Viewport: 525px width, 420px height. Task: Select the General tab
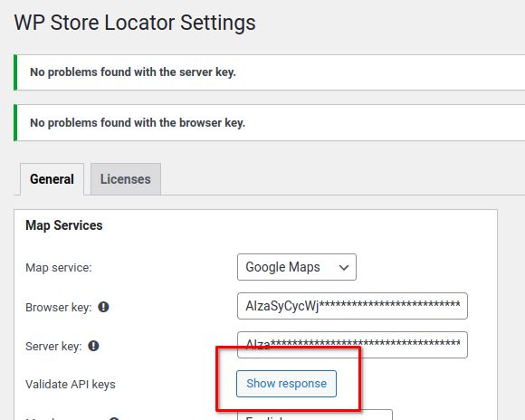pyautogui.click(x=52, y=179)
